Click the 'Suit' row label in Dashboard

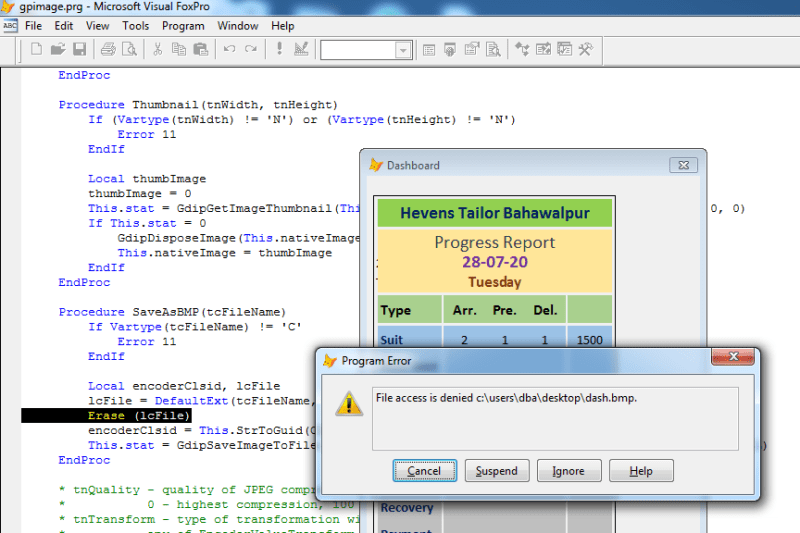(x=391, y=340)
